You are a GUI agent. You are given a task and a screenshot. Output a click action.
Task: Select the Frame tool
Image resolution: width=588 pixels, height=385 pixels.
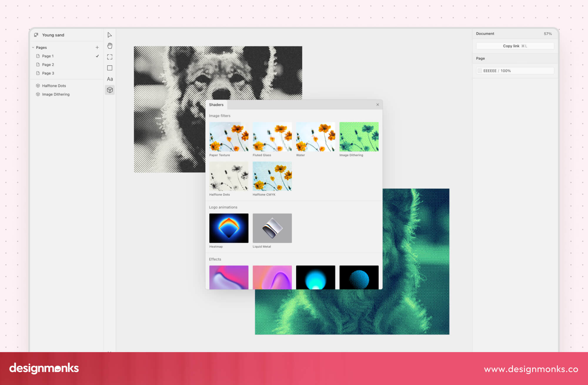click(x=110, y=57)
